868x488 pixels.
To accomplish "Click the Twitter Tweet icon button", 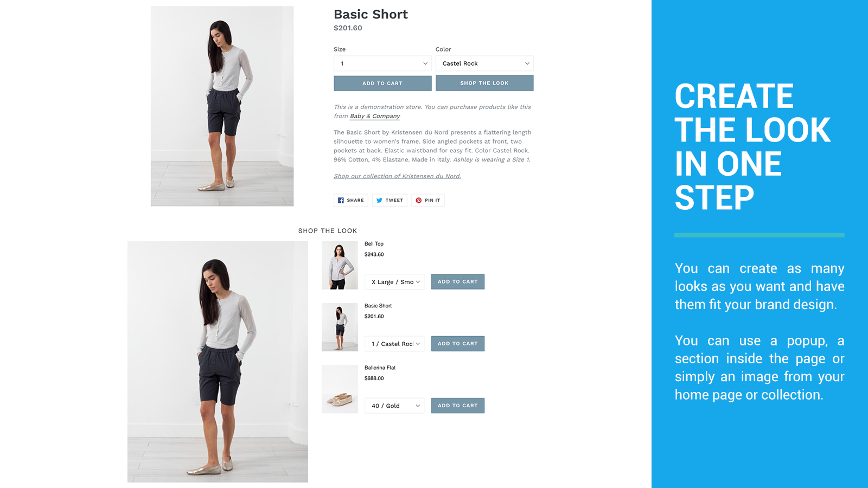I will click(x=390, y=200).
